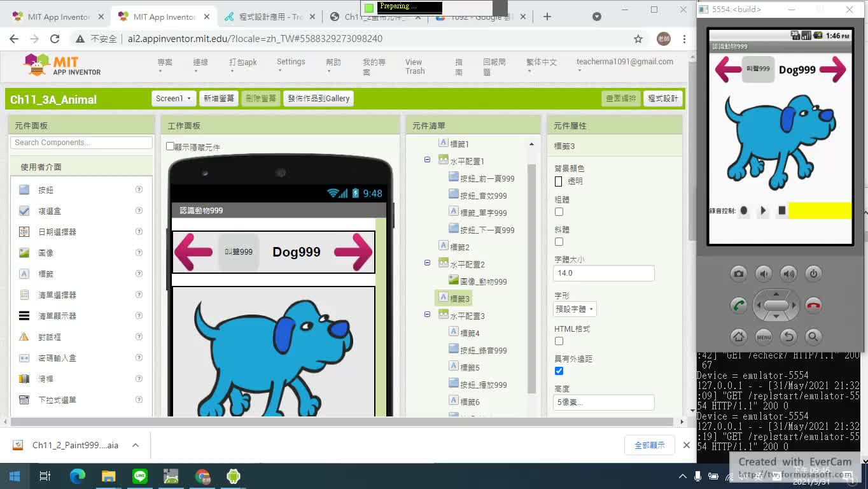Open View Trash
The height and width of the screenshot is (489, 868).
pos(415,67)
